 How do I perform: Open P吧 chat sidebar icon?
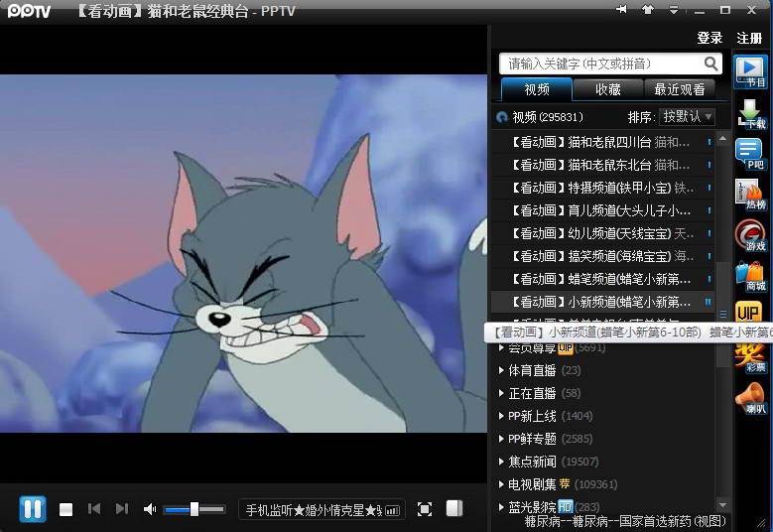tap(750, 154)
